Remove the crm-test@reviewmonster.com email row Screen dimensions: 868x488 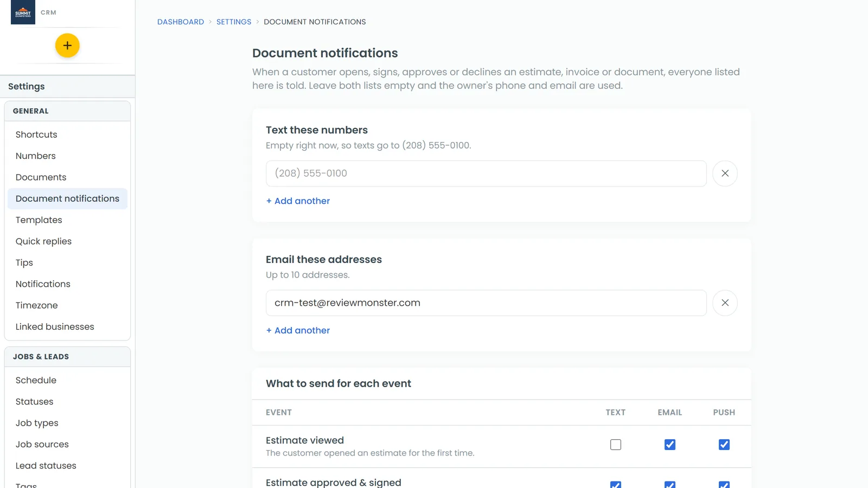(725, 303)
